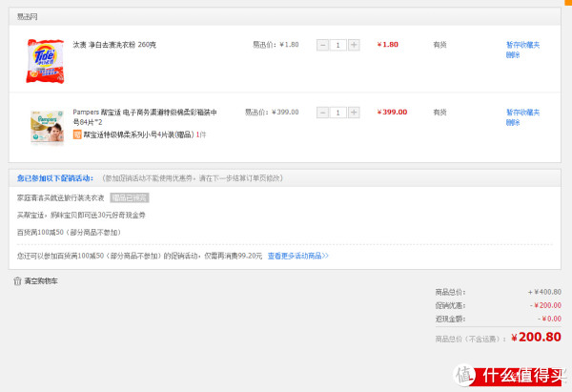This screenshot has height=392, width=572.
Task: Click the 有货 status for Tide
Action: (439, 45)
